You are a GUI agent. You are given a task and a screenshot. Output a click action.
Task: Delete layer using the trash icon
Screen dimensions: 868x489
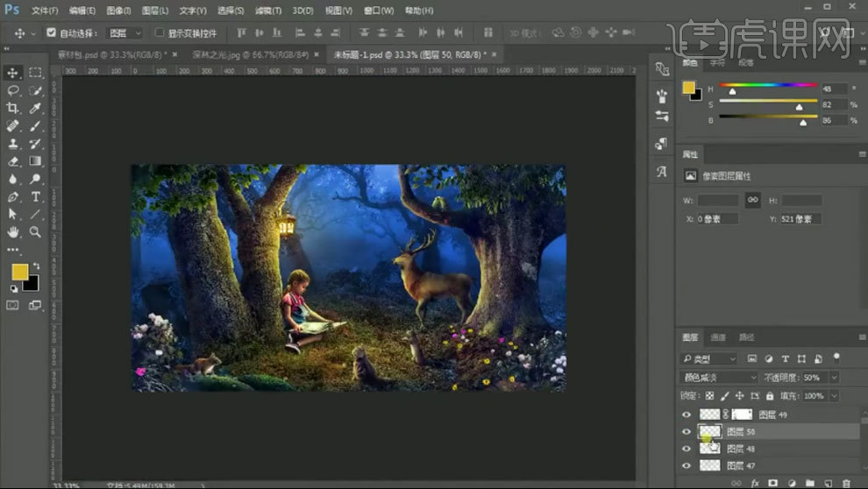(846, 483)
